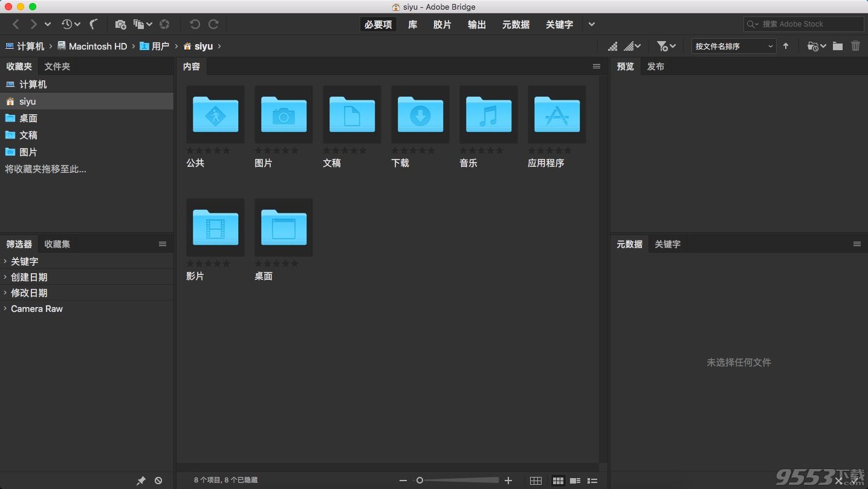This screenshot has height=489, width=868.
Task: Open the content panel hamburger menu
Action: [597, 66]
